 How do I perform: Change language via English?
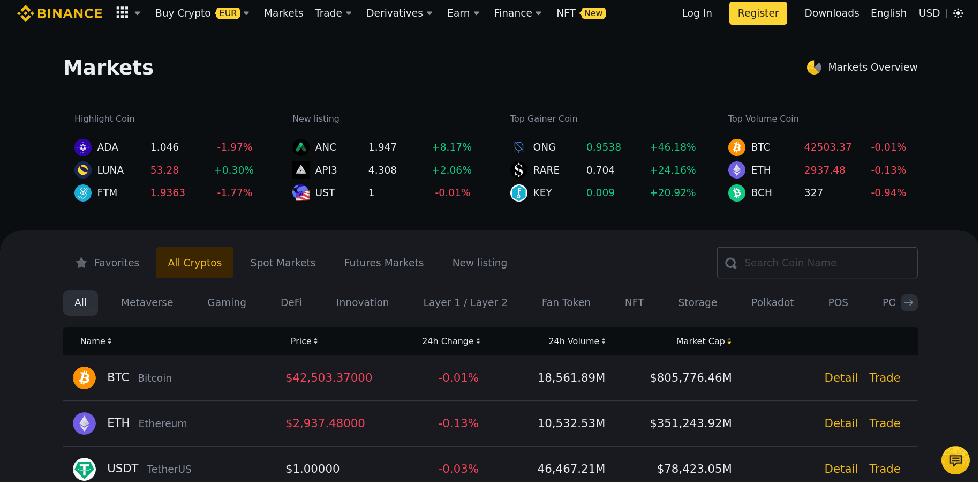(888, 13)
